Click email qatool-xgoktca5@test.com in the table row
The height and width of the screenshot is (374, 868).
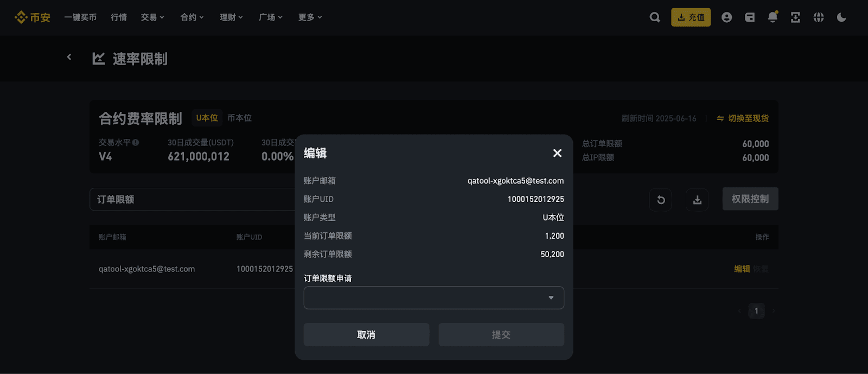pos(146,269)
